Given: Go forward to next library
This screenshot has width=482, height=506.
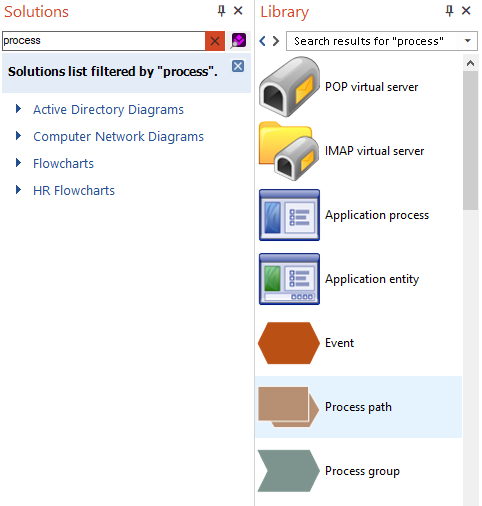Looking at the screenshot, I should click(x=276, y=41).
